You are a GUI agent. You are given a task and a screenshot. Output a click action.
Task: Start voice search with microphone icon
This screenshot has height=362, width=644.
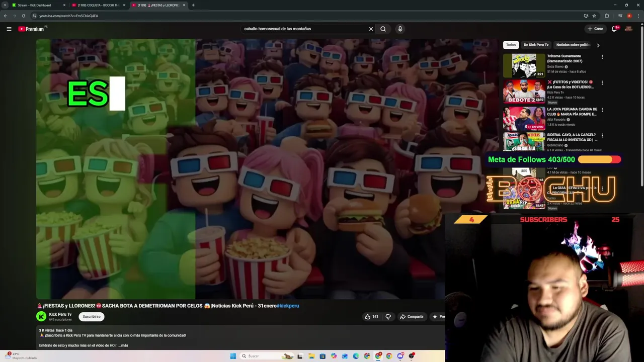pyautogui.click(x=400, y=29)
